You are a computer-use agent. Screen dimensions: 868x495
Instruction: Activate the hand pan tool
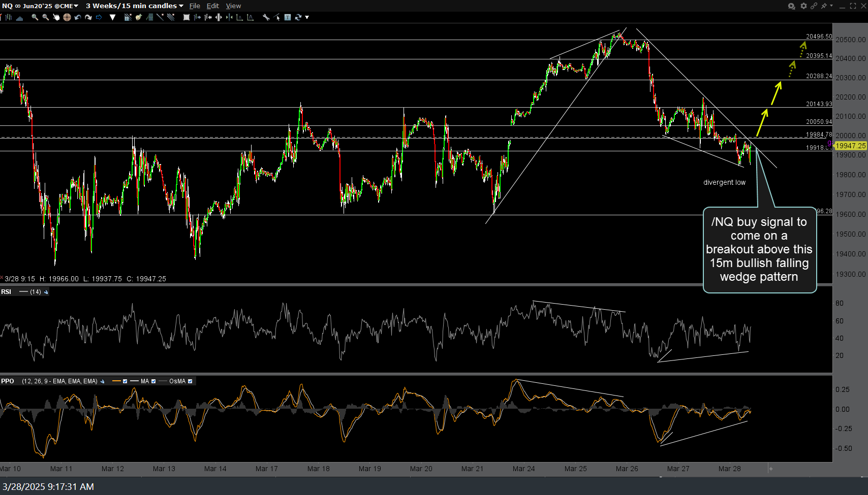[x=56, y=17]
